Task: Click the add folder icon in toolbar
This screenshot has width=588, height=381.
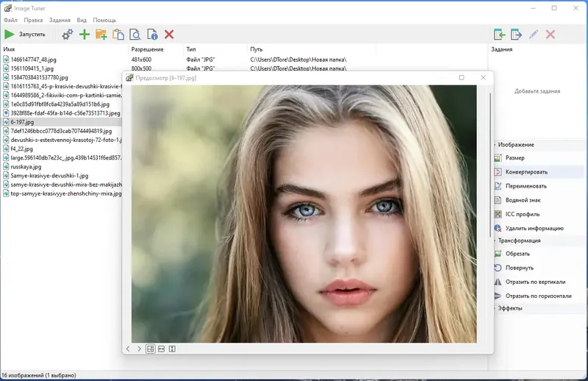Action: [101, 35]
